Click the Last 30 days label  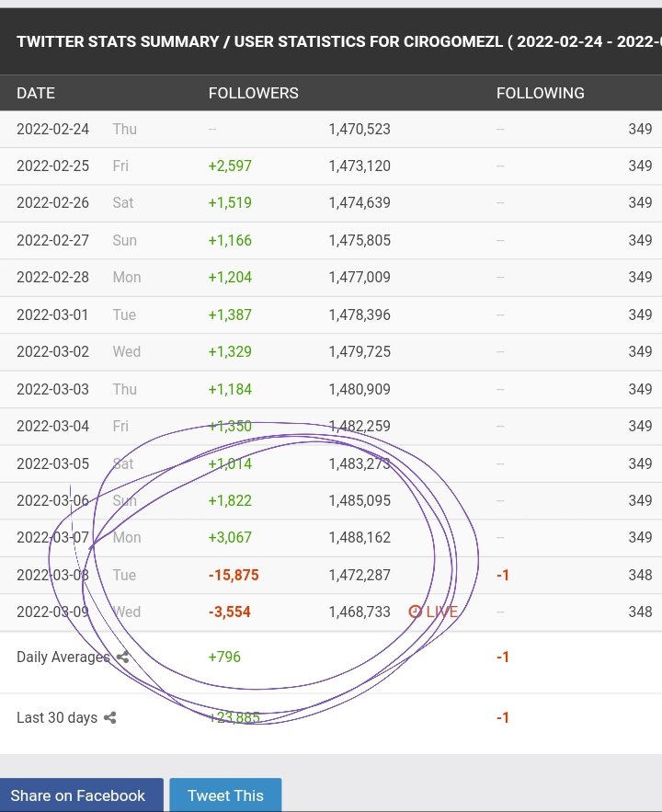click(x=57, y=718)
